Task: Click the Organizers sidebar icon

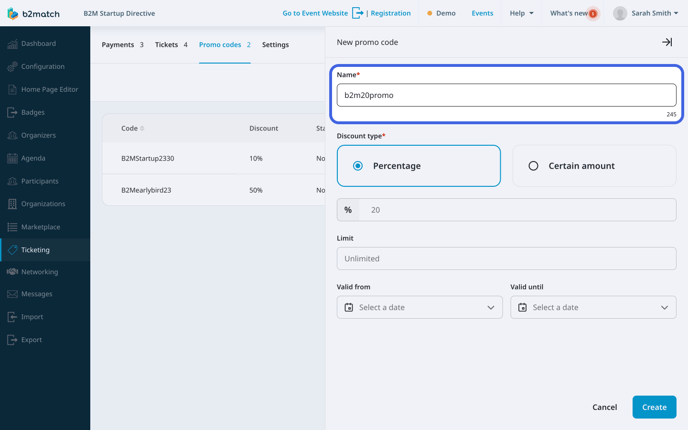Action: [12, 135]
